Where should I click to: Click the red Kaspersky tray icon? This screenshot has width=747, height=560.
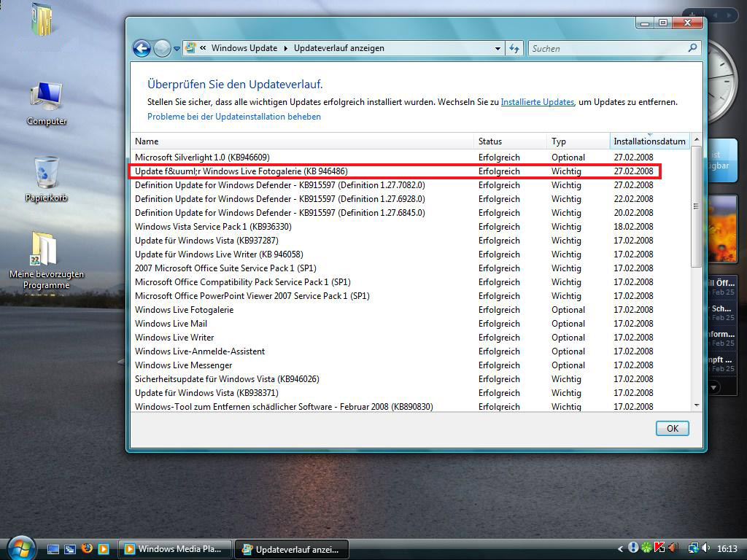coord(659,548)
